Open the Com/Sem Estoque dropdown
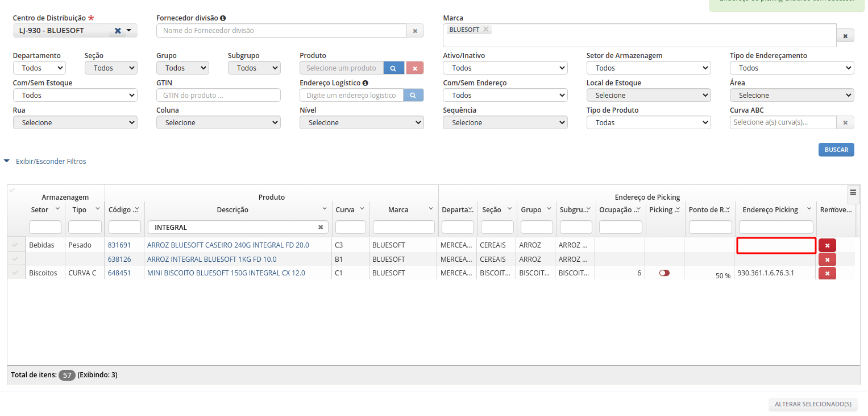The image size is (868, 416). tap(75, 96)
